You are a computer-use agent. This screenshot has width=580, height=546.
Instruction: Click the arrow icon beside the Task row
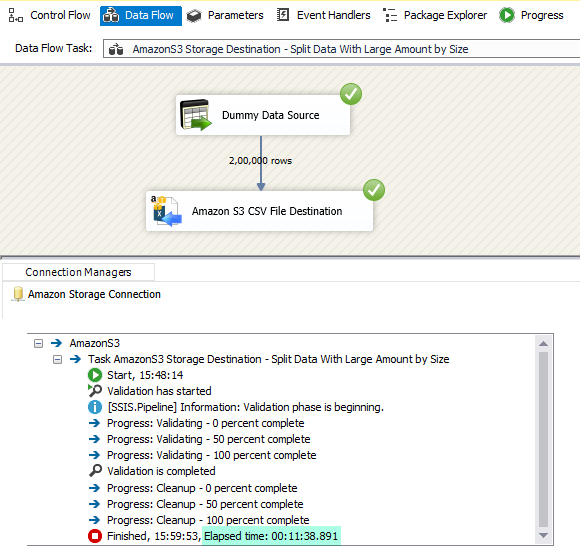point(75,359)
